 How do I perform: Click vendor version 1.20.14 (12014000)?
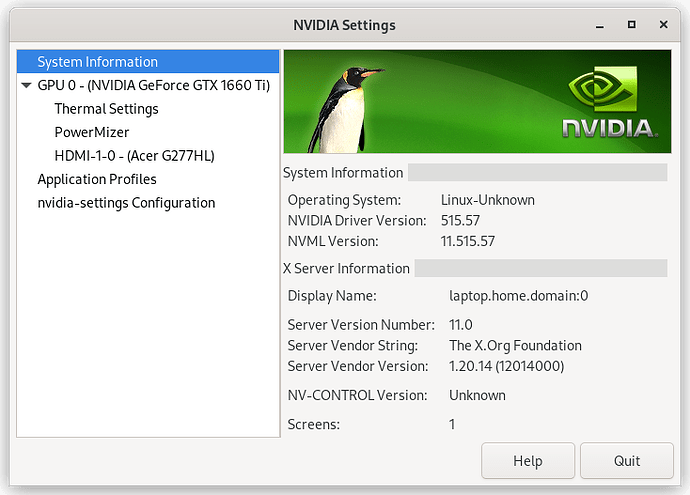tap(506, 366)
